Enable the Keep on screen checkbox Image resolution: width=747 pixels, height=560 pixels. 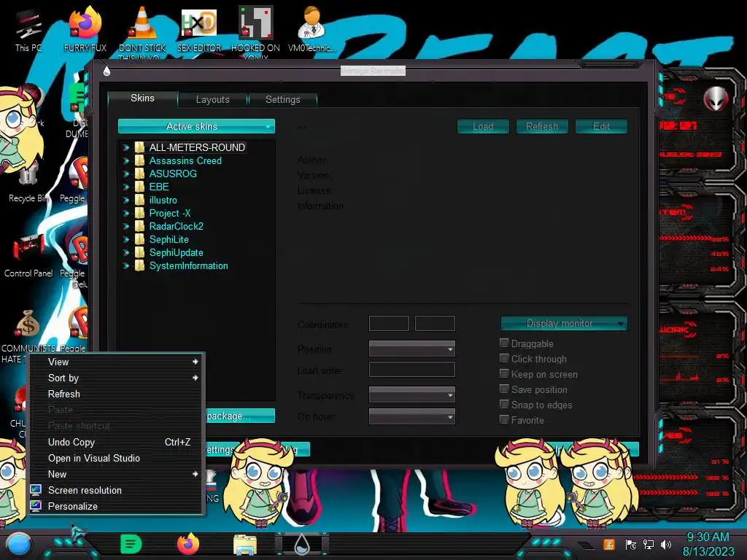point(504,373)
